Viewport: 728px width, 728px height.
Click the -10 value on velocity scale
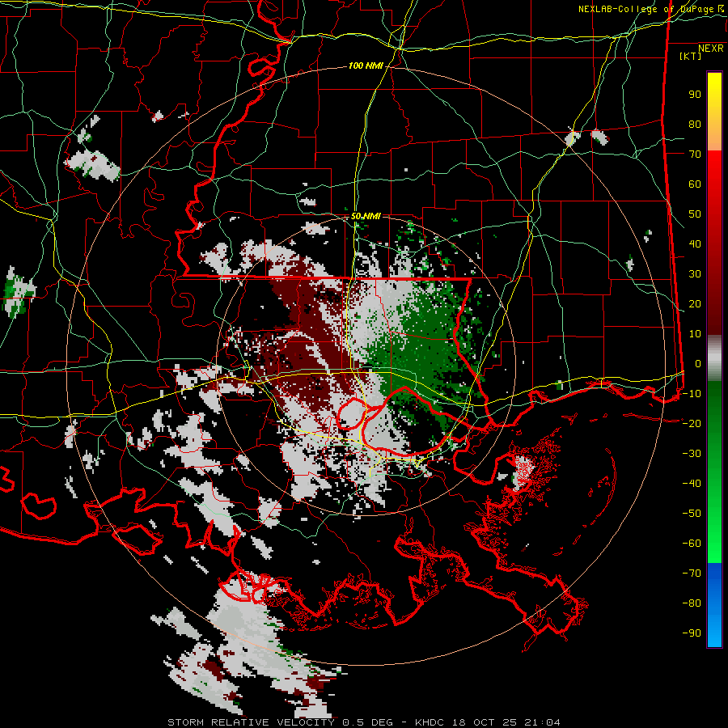[692, 394]
